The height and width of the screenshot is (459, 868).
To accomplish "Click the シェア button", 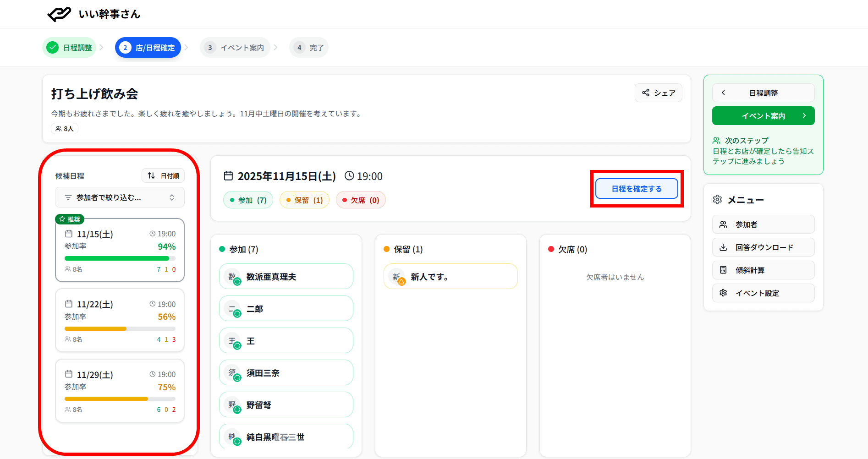I will [658, 93].
